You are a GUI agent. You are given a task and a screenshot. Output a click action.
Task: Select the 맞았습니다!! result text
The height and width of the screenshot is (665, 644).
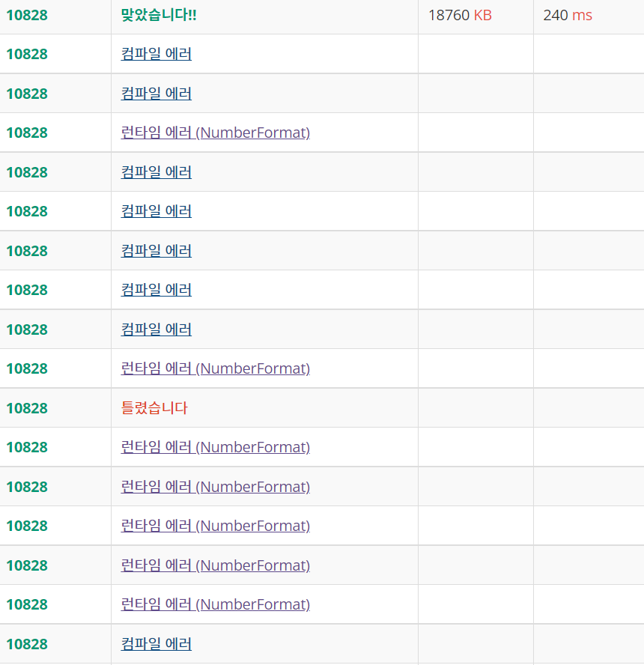pyautogui.click(x=159, y=15)
